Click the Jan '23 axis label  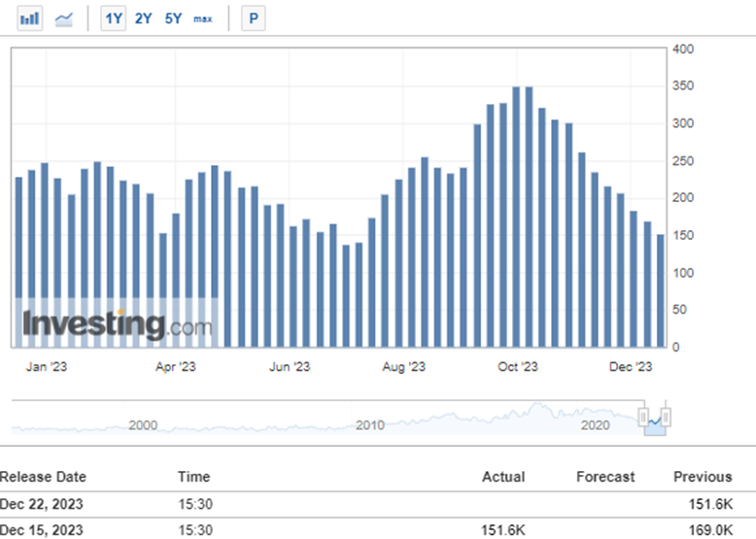click(47, 367)
